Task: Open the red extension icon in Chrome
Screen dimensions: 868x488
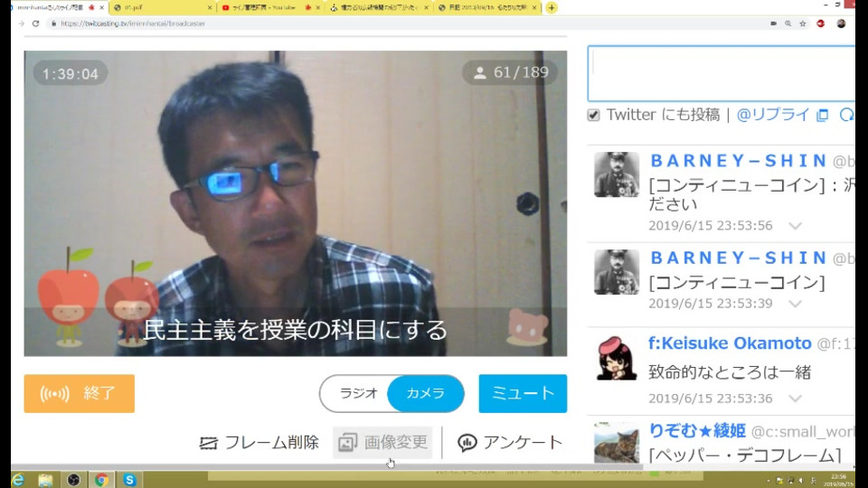Action: pyautogui.click(x=821, y=23)
